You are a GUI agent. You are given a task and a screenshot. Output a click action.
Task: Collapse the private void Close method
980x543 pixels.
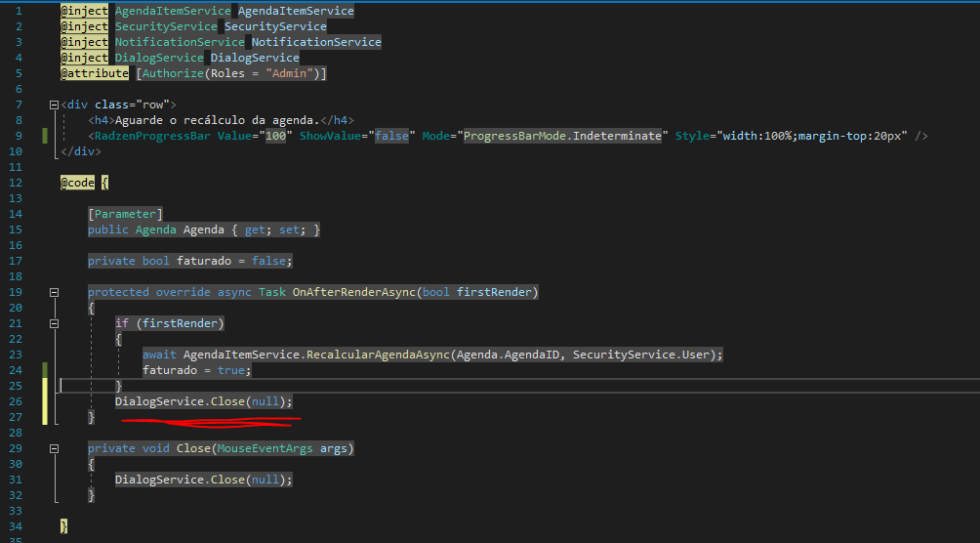point(54,448)
